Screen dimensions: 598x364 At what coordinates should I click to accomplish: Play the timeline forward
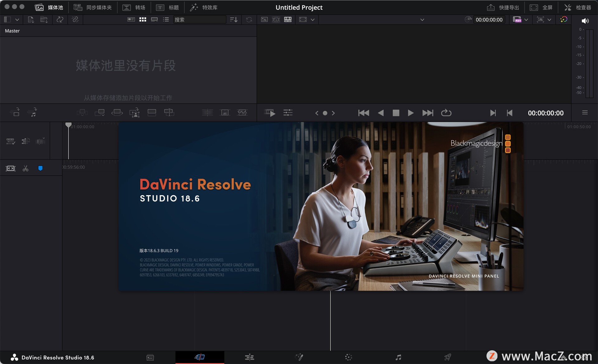[x=411, y=113]
